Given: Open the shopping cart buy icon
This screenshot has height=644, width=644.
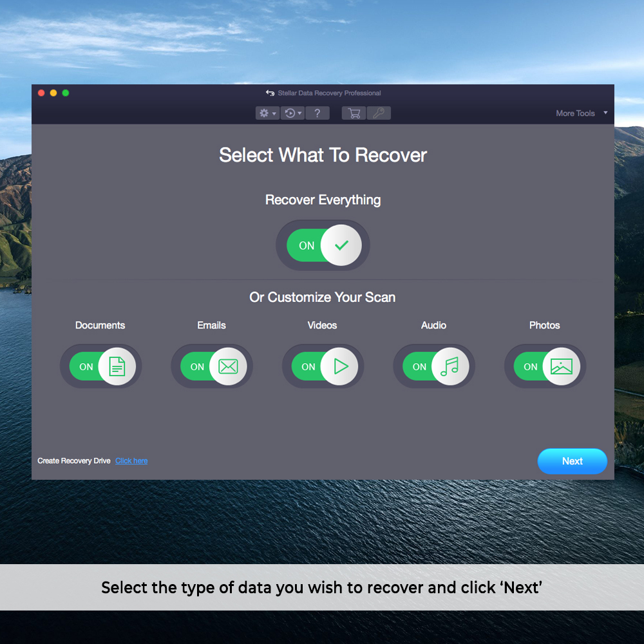Looking at the screenshot, I should pyautogui.click(x=354, y=113).
